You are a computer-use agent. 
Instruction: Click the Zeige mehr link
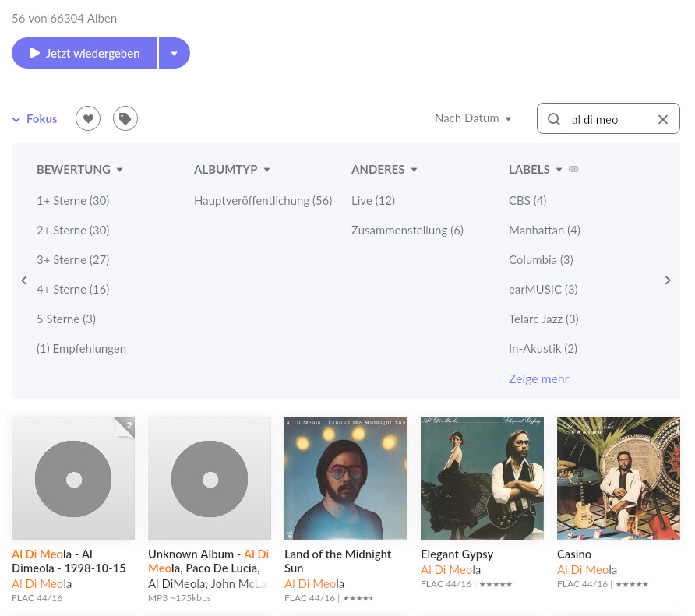tap(538, 379)
